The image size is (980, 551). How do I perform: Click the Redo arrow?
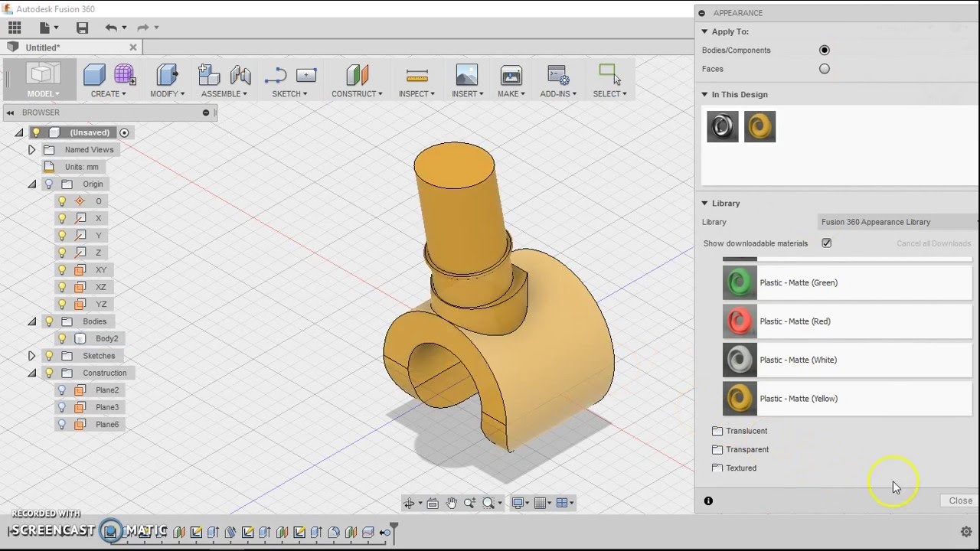(142, 28)
